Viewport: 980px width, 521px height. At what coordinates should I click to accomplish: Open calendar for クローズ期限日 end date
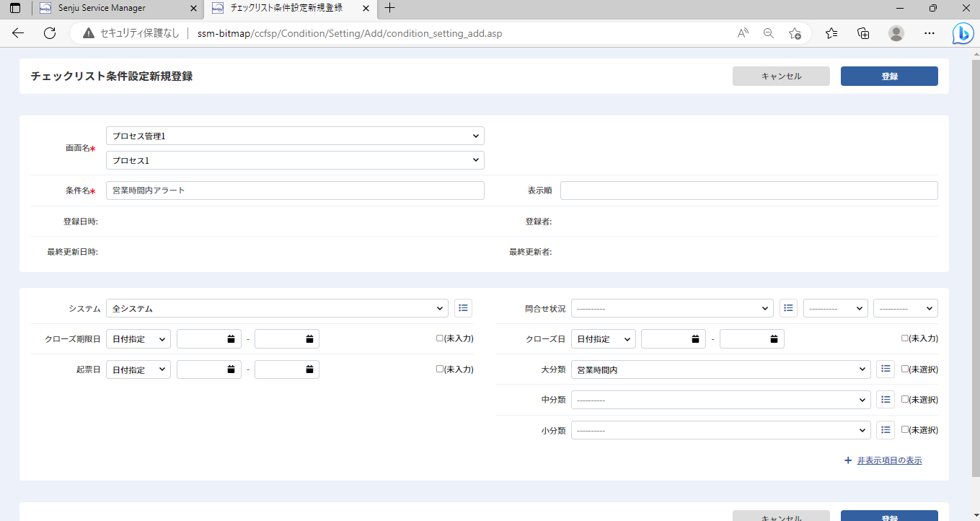click(309, 338)
